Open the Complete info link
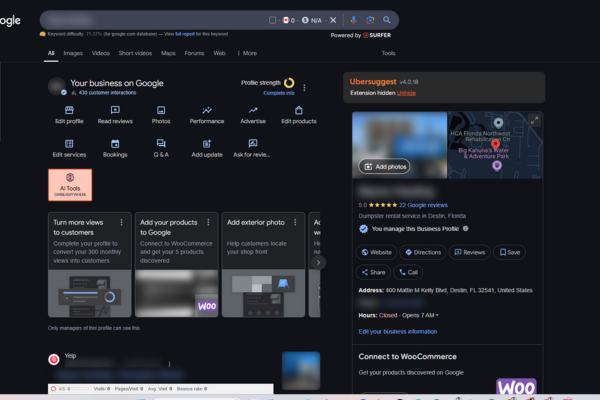600x400 pixels. pos(279,93)
